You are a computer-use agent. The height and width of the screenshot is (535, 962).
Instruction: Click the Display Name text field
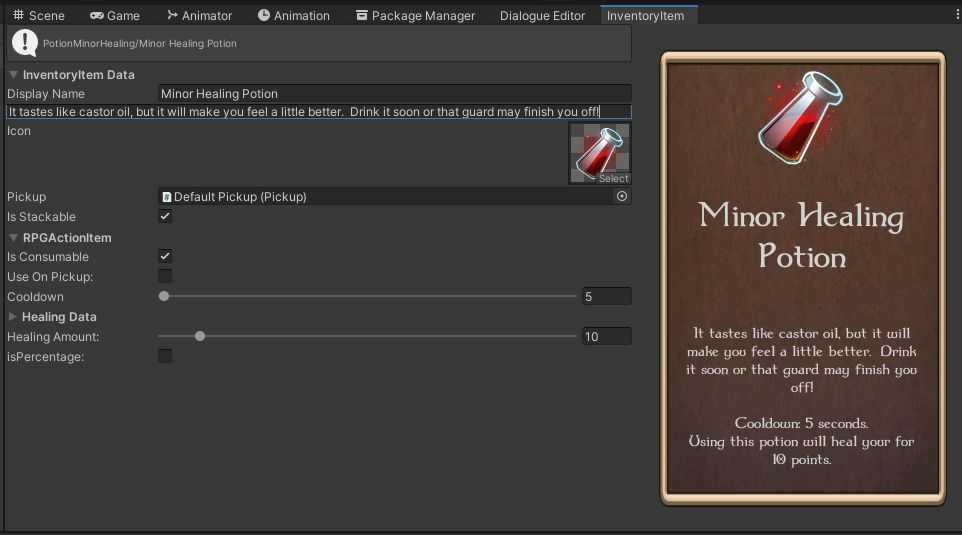tap(394, 94)
